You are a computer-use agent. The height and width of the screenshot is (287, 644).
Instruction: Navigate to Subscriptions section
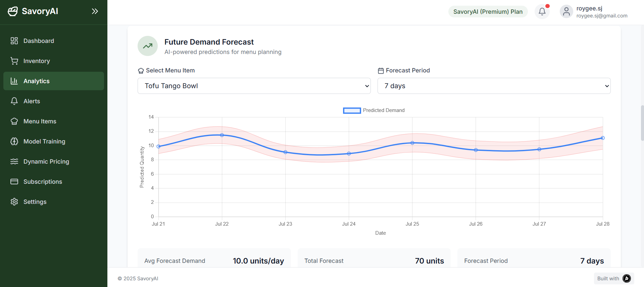click(x=43, y=182)
